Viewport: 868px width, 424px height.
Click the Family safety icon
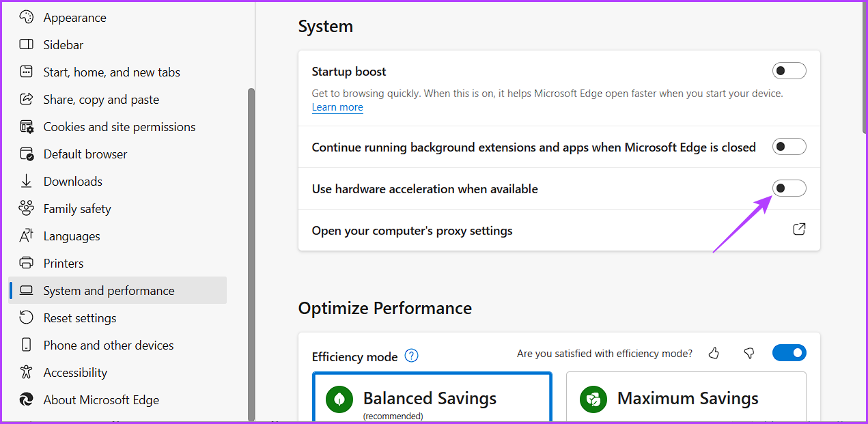pyautogui.click(x=27, y=208)
